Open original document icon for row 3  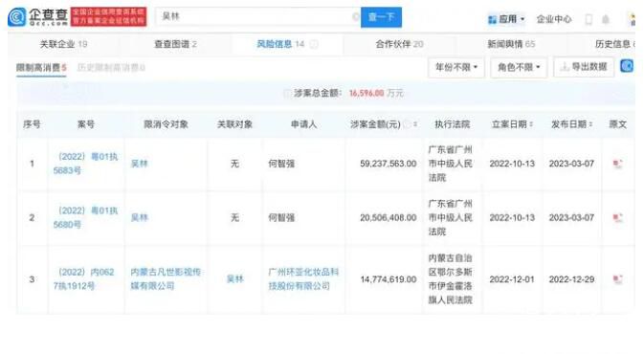click(618, 279)
